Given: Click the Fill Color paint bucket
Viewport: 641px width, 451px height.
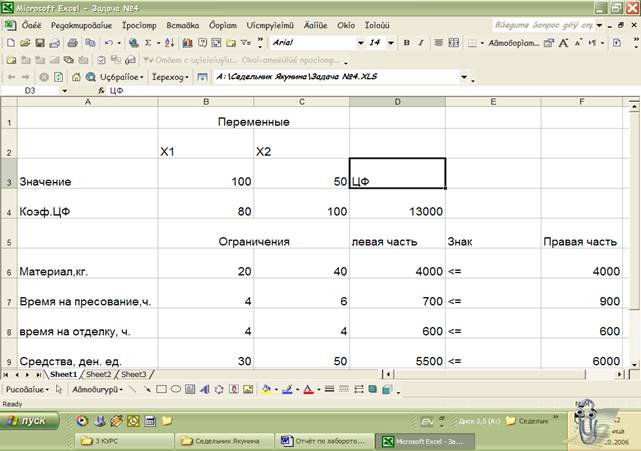Looking at the screenshot, I should tap(265, 389).
